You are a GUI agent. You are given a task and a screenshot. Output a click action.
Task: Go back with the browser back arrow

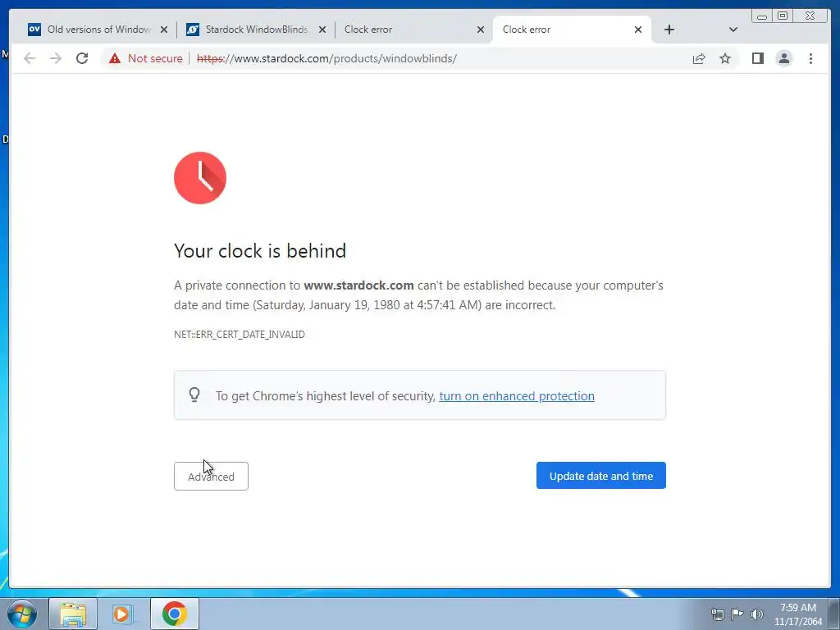click(x=30, y=58)
